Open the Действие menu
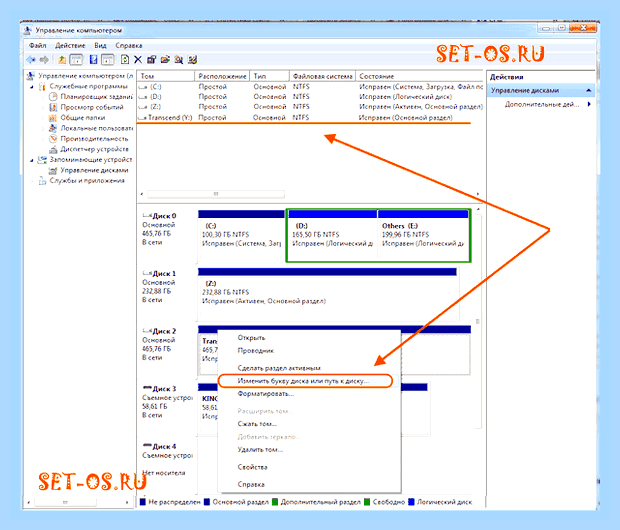Image resolution: width=620 pixels, height=530 pixels. tap(70, 45)
